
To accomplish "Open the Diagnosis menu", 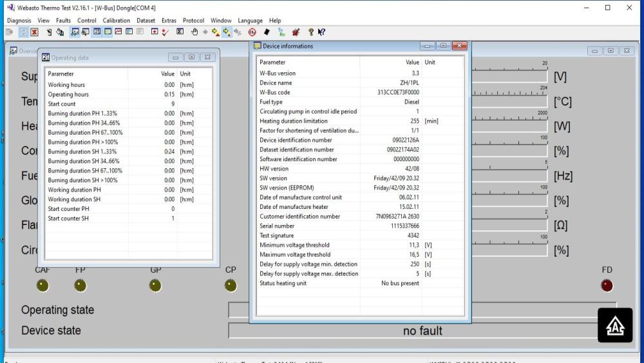I will tap(19, 21).
